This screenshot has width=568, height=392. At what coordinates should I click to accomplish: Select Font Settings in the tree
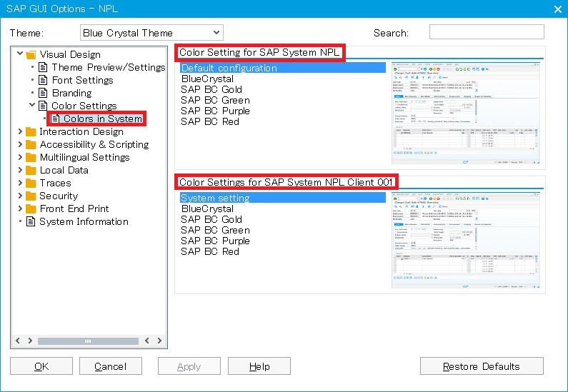(x=82, y=80)
